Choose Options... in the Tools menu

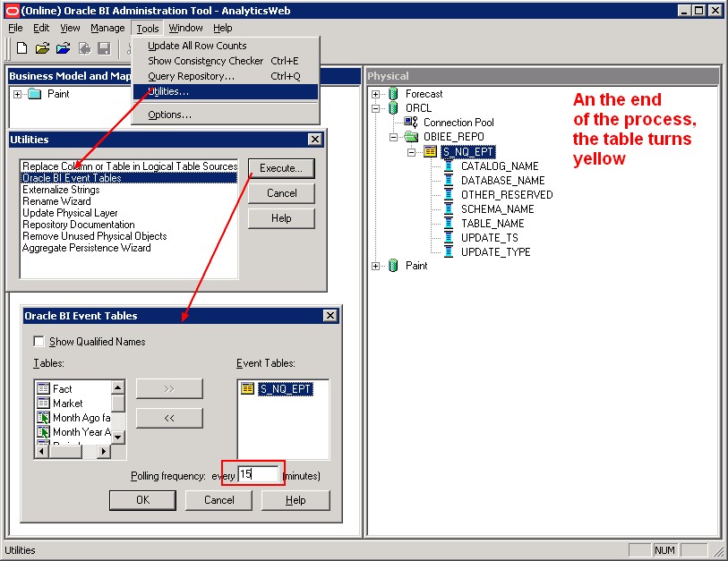tap(226, 115)
